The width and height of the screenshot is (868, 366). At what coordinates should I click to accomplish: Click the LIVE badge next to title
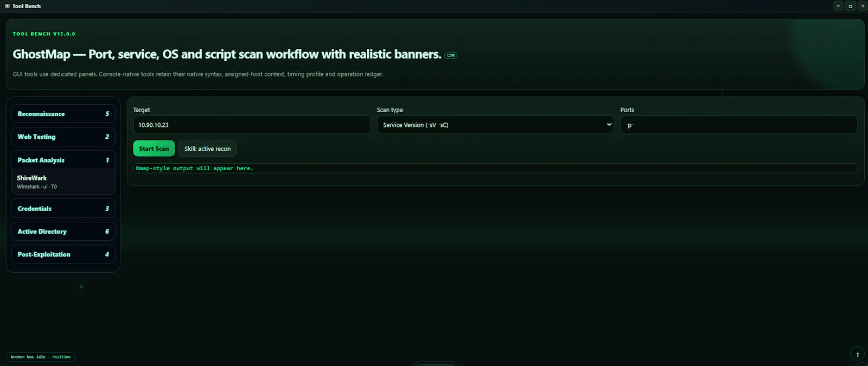[451, 55]
